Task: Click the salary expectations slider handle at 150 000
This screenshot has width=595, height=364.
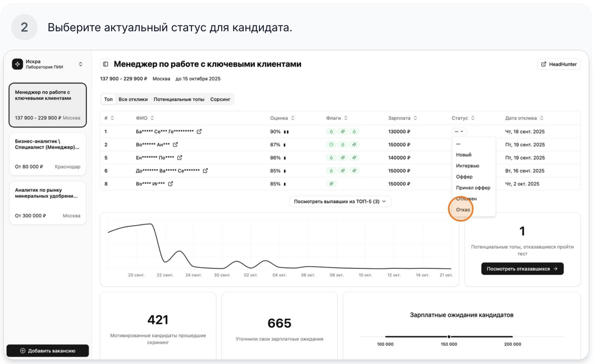Action: pyautogui.click(x=449, y=336)
